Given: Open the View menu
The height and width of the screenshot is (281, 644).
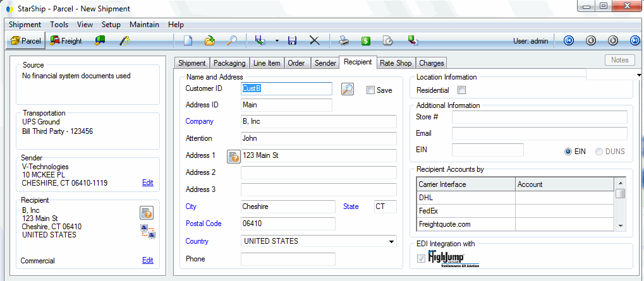Looking at the screenshot, I should click(85, 25).
